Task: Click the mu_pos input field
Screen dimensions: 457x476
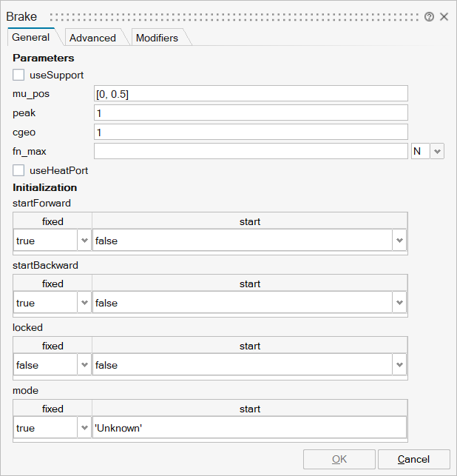Action: (251, 93)
